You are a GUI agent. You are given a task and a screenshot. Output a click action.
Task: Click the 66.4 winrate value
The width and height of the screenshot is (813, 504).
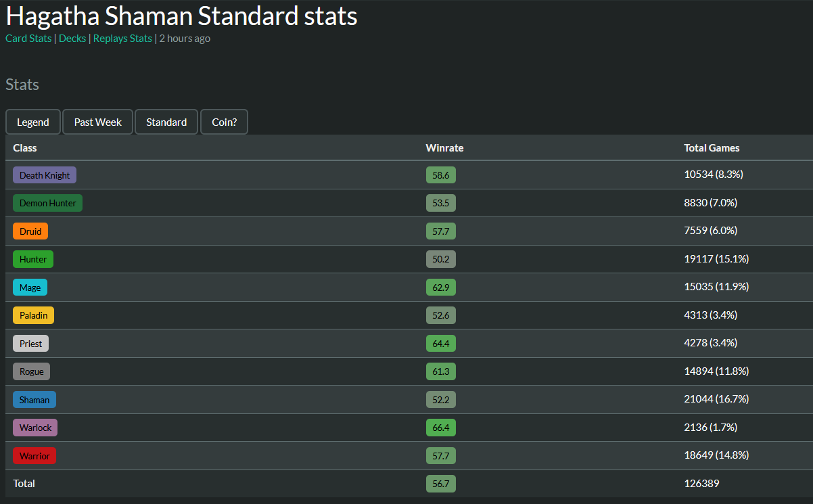(441, 428)
